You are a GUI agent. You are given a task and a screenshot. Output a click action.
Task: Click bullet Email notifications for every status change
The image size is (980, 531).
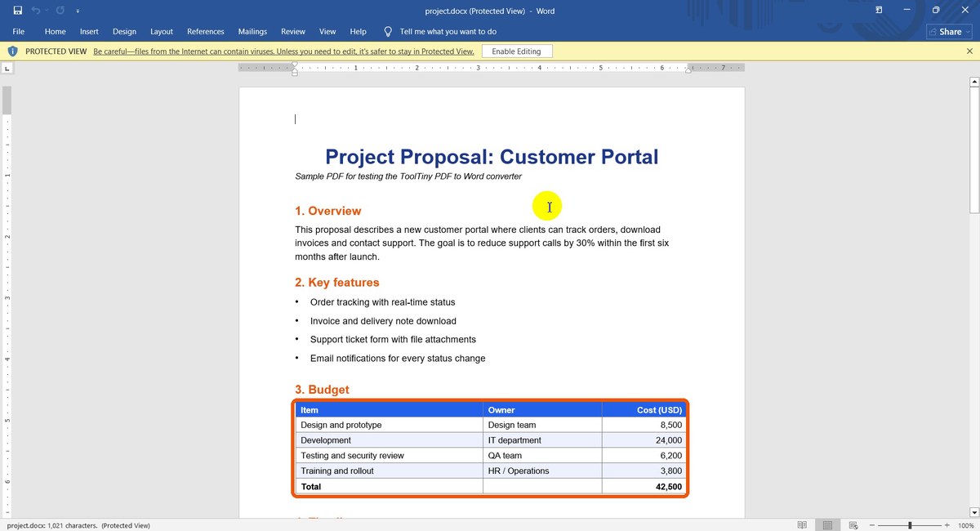click(x=398, y=359)
